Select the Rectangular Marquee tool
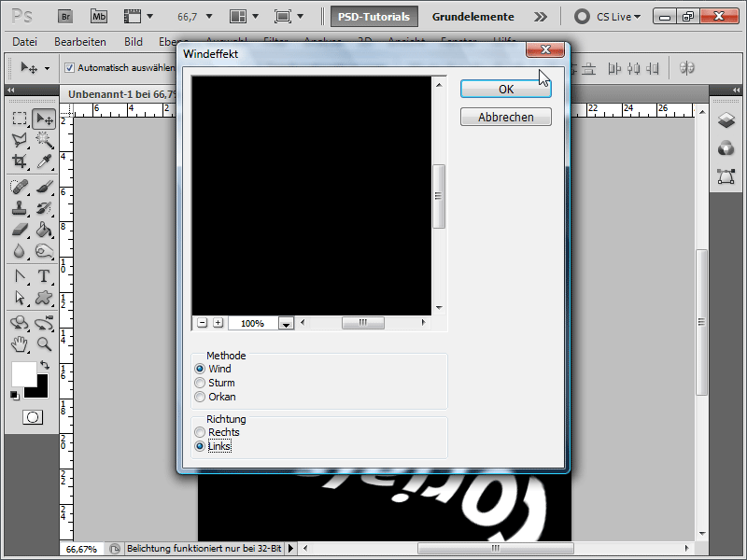The image size is (747, 560). (x=20, y=119)
